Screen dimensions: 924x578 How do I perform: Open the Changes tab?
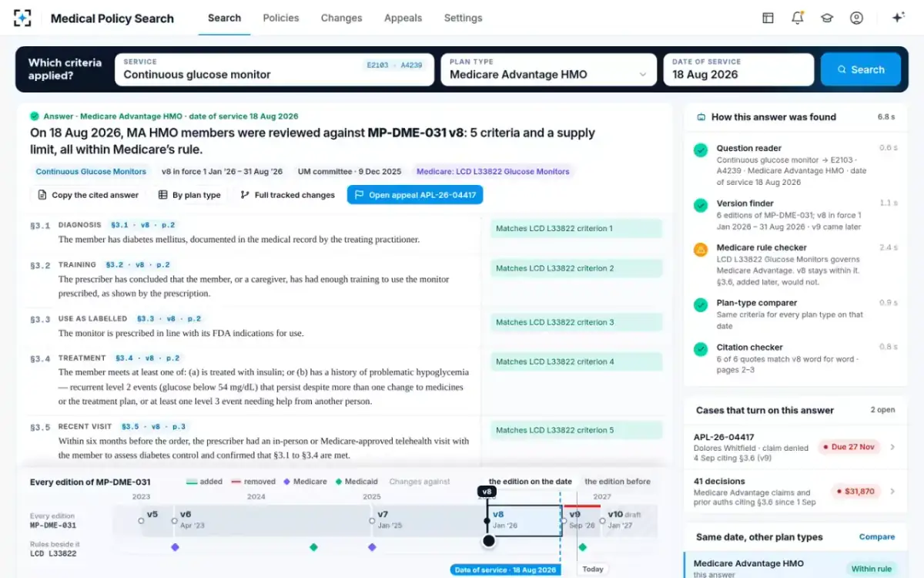tap(341, 18)
